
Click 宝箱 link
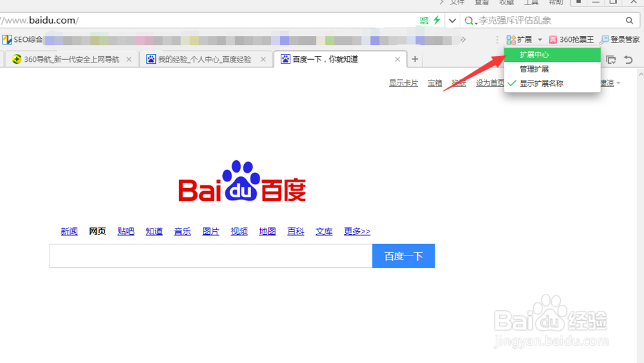coord(435,83)
